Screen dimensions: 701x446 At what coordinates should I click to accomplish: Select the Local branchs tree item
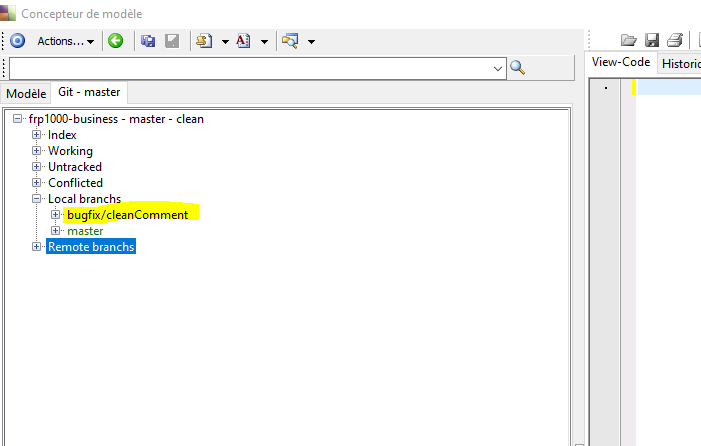tap(84, 199)
